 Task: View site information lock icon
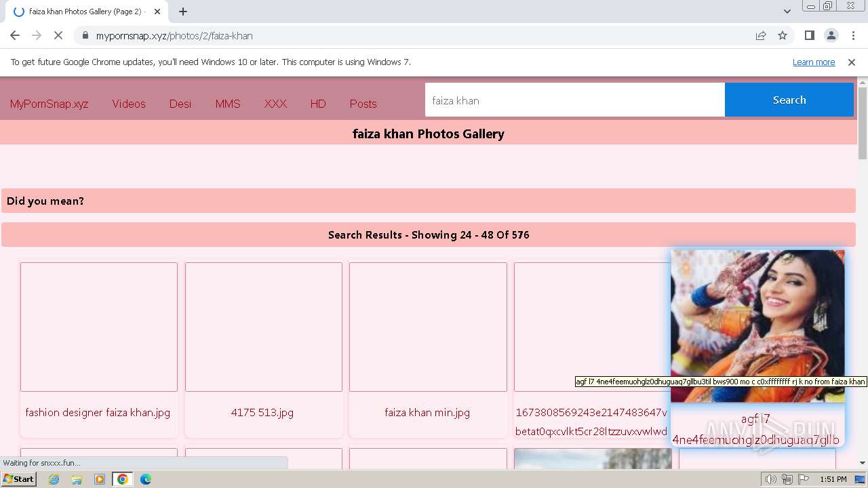pyautogui.click(x=85, y=35)
